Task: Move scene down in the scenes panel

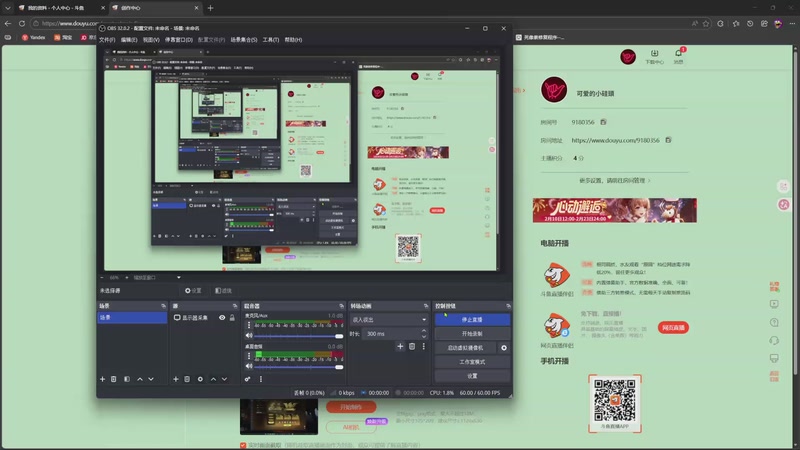Action: [x=151, y=379]
